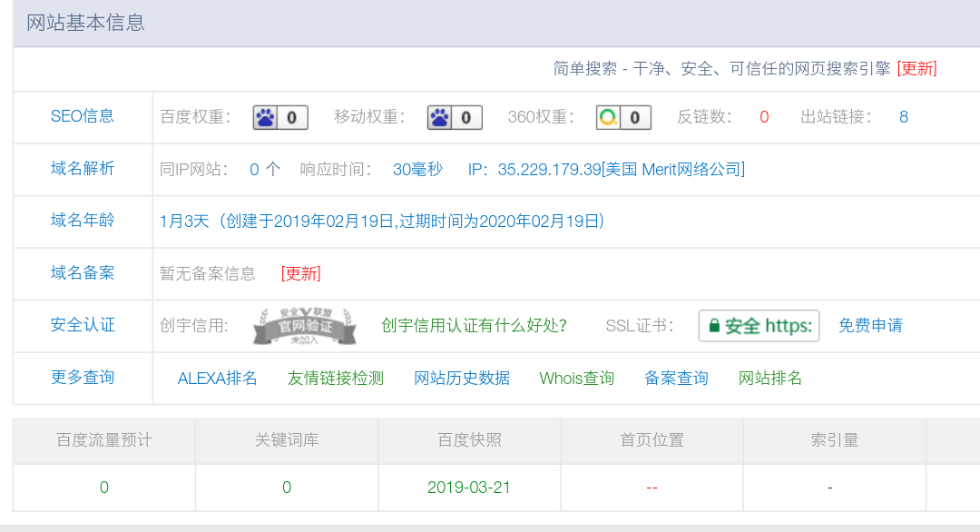
Task: Select the 更多查询 row label
Action: coord(83,378)
